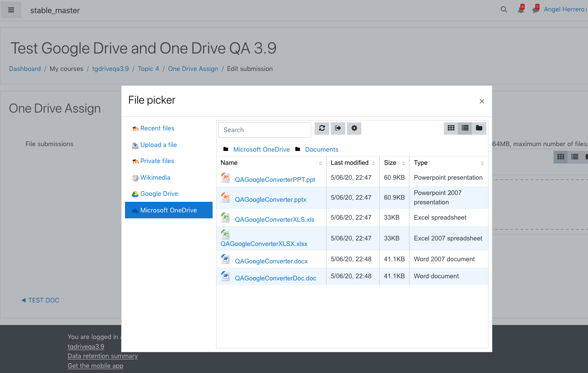Screen dimensions: 588x373
Task: Choose the QAGoogleConverterXLS.xls file
Action: click(275, 220)
